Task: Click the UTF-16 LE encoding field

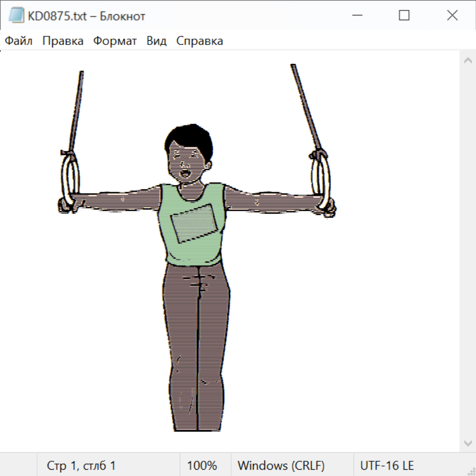Action: tap(387, 465)
